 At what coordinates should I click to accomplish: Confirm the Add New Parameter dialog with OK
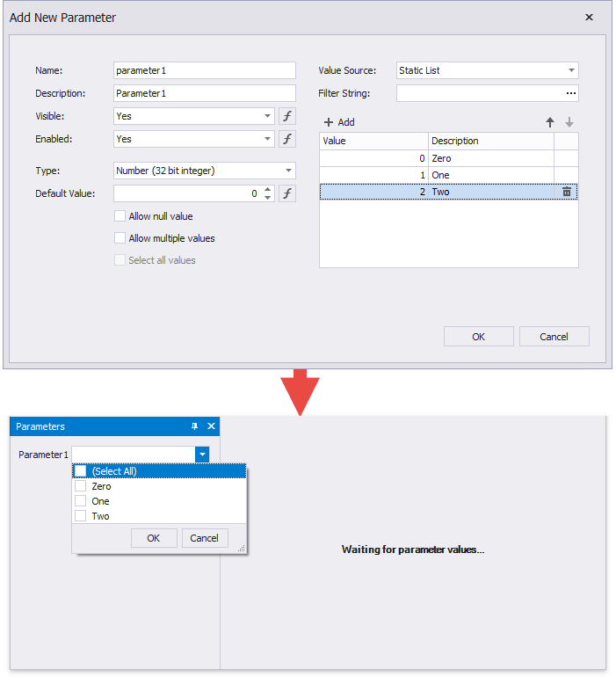pyautogui.click(x=479, y=337)
